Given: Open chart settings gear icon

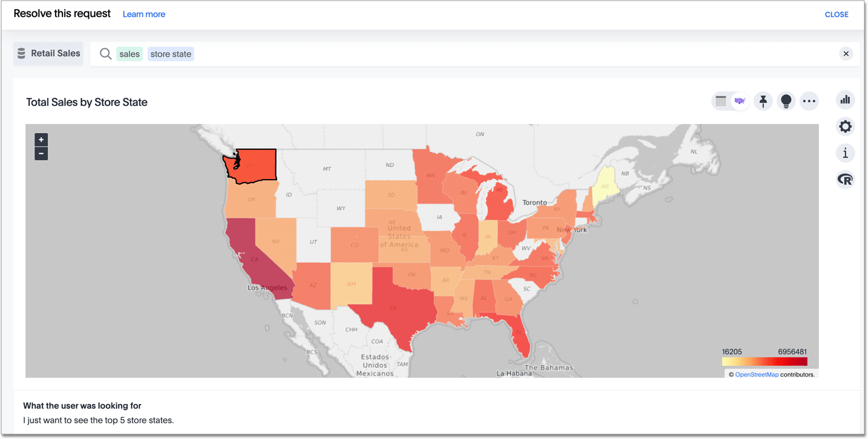Looking at the screenshot, I should point(845,126).
